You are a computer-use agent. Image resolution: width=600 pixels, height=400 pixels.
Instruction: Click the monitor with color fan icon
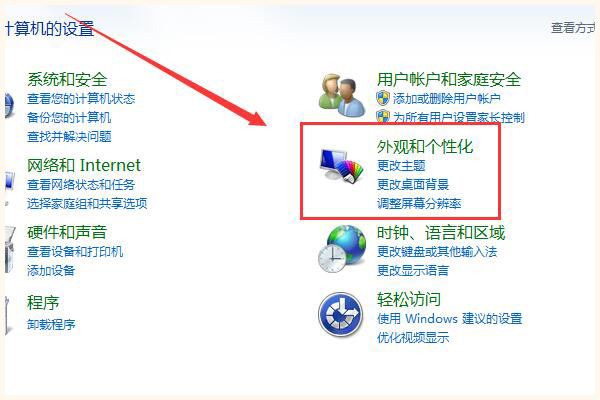(x=341, y=165)
